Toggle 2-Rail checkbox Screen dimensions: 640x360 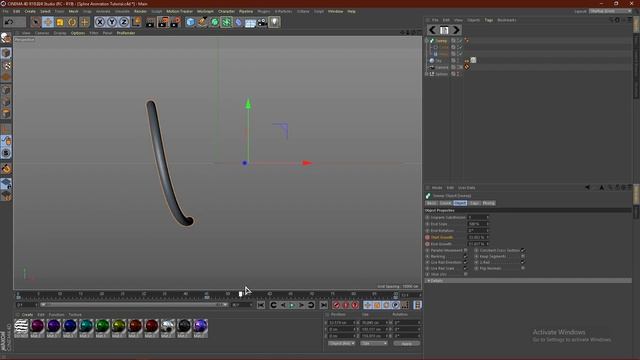[x=522, y=262]
